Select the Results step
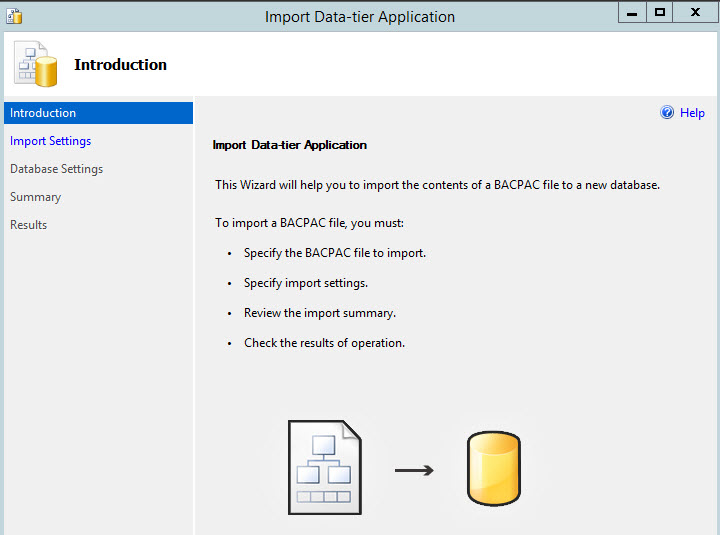Viewport: 720px width, 535px height. coord(28,225)
